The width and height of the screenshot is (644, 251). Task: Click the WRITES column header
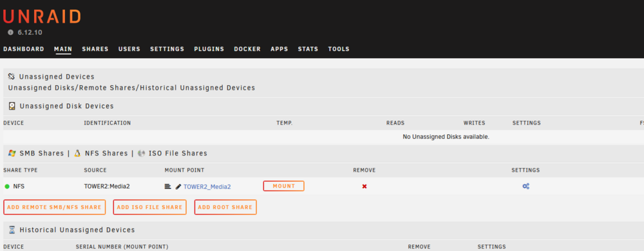(x=475, y=123)
